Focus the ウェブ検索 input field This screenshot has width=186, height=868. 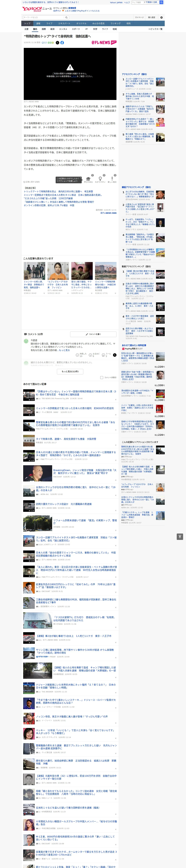click(x=137, y=2)
